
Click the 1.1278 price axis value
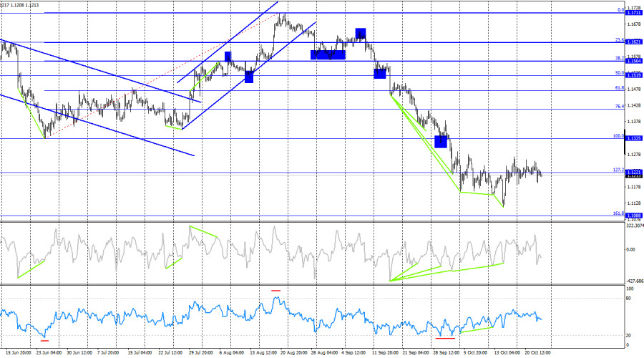coord(634,154)
